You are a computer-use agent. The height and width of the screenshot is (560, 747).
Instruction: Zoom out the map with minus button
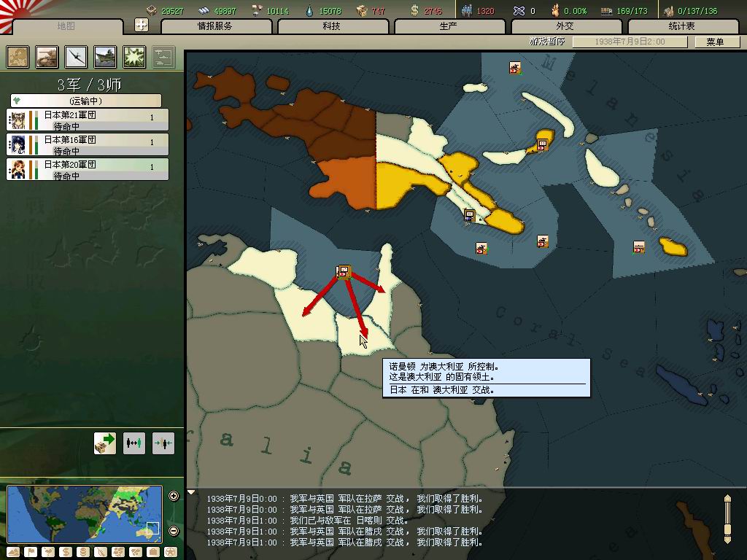(x=174, y=531)
